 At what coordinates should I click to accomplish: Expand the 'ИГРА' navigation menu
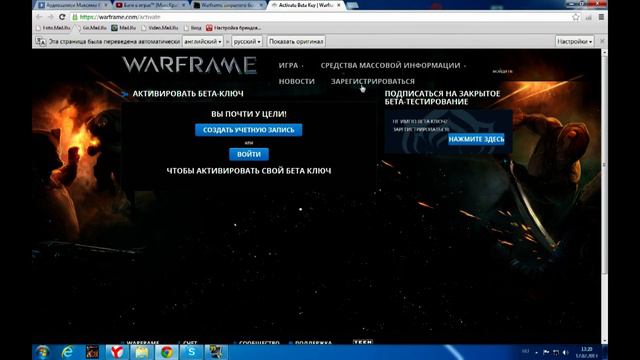coord(290,65)
